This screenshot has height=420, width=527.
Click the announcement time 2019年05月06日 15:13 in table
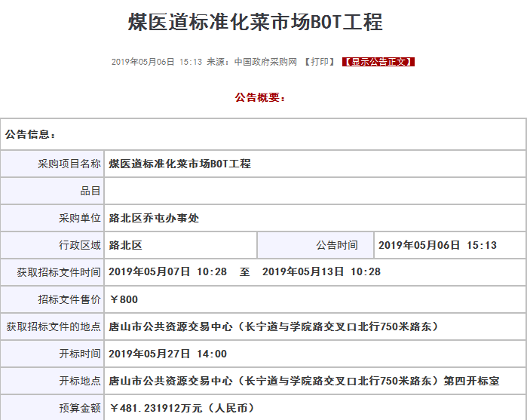click(x=437, y=245)
